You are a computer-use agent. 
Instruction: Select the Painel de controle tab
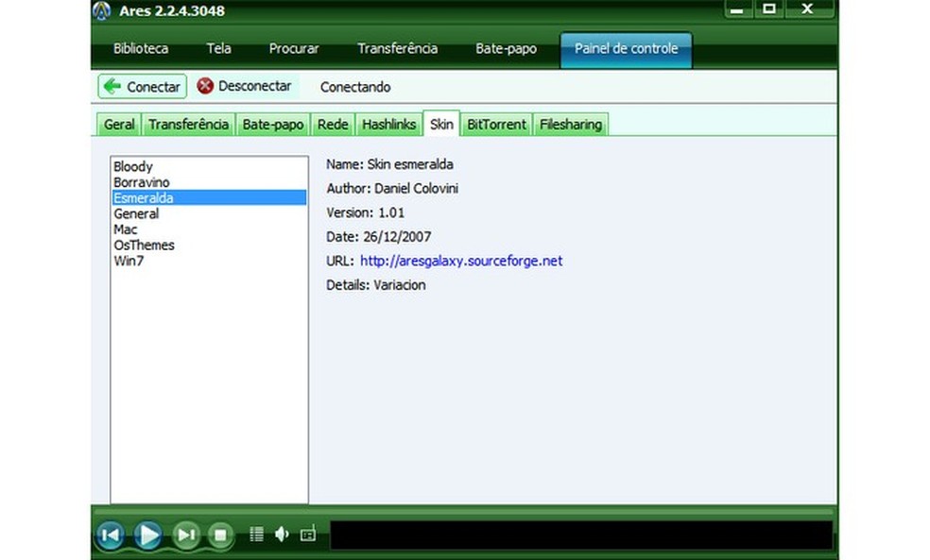point(626,49)
